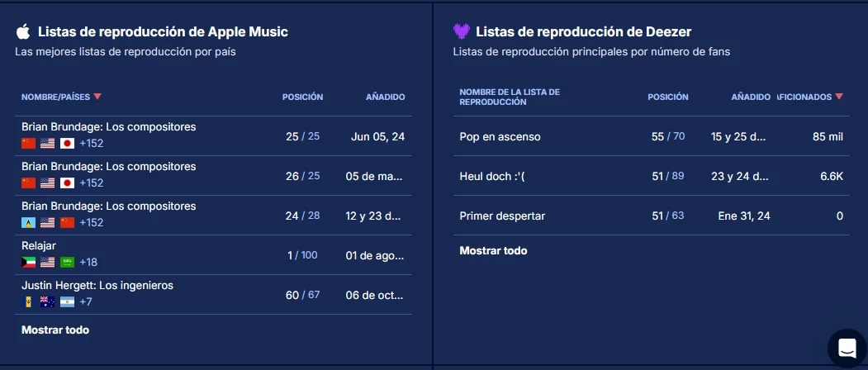Click the Australia flag under Justin Hergett
This screenshot has width=868, height=370.
click(x=48, y=301)
